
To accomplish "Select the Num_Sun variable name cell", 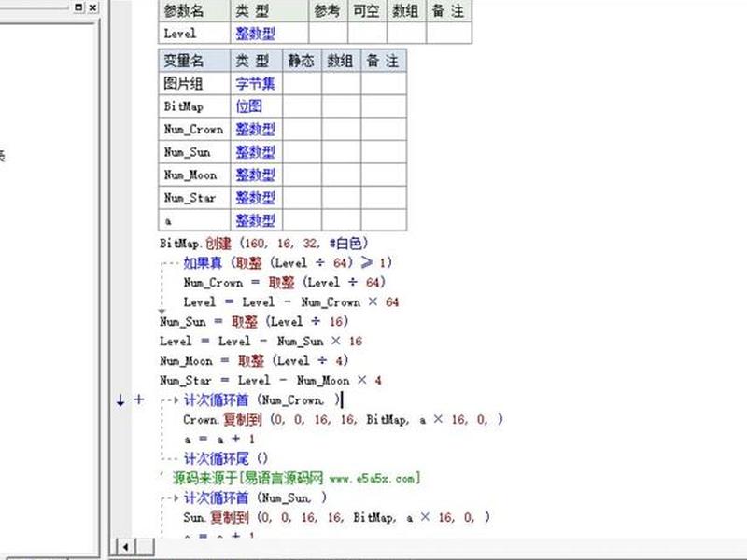I will coord(194,152).
